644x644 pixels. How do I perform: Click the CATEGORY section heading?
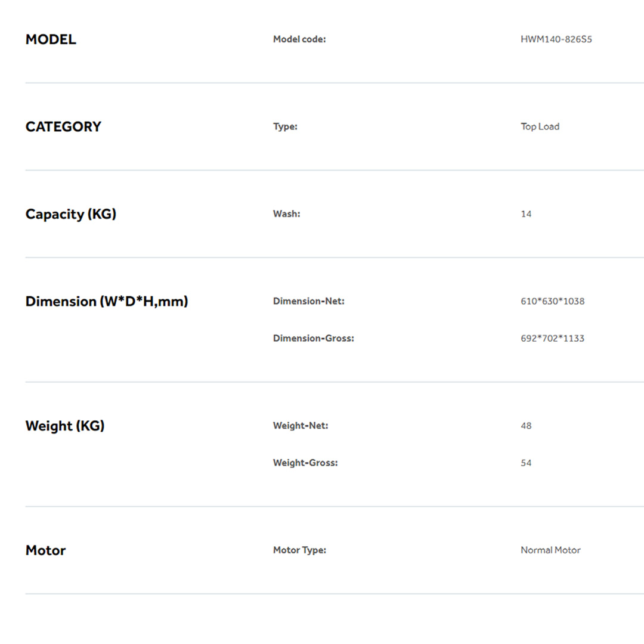(x=63, y=126)
